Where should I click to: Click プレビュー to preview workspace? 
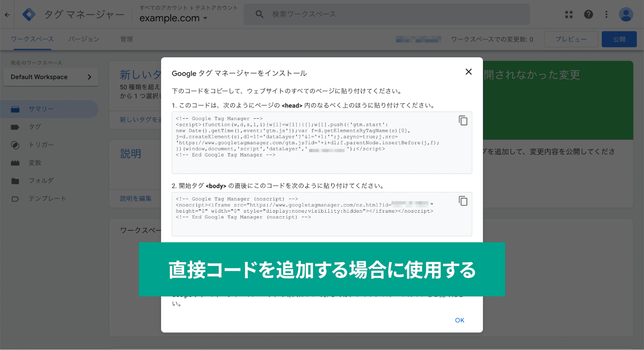pyautogui.click(x=571, y=39)
